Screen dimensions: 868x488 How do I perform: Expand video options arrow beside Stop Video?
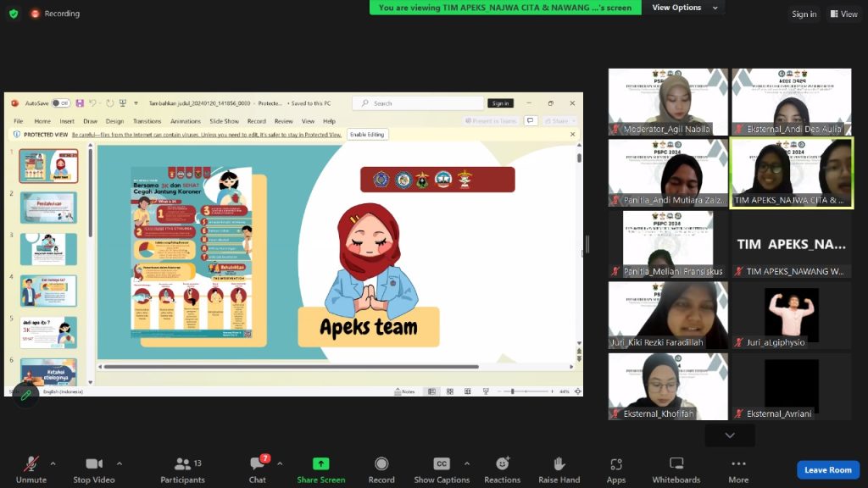pos(119,463)
